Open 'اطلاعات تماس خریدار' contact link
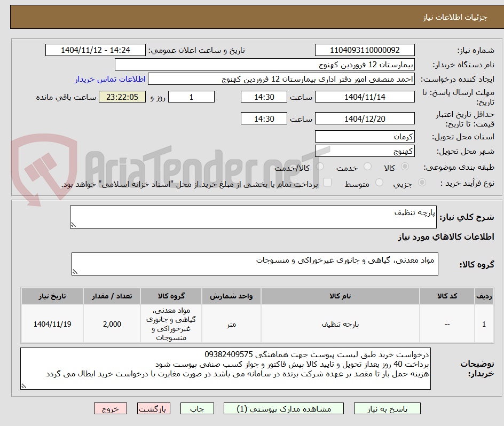Viewport: 504px width, 426px height. pos(110,79)
